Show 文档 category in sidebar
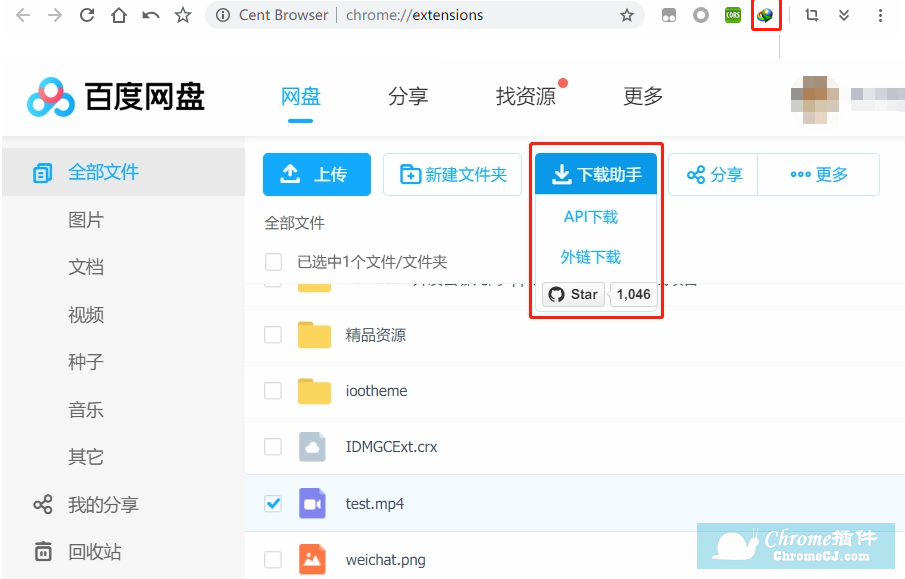This screenshot has width=905, height=579. (x=86, y=267)
